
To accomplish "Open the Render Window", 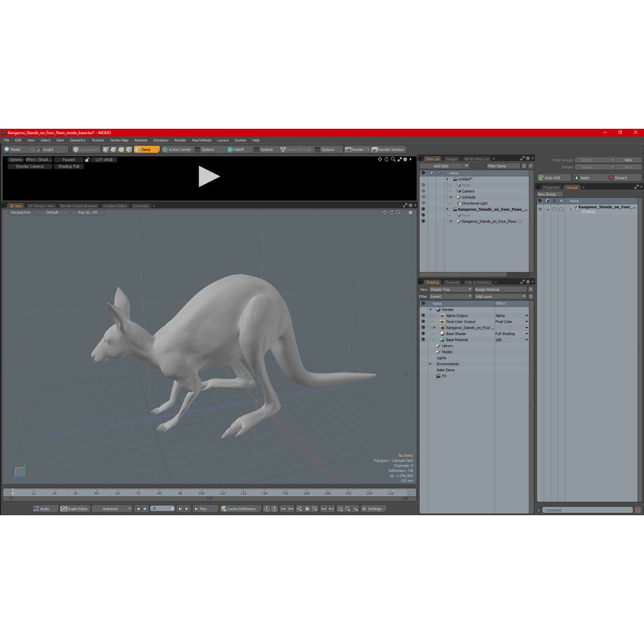I will (x=388, y=150).
